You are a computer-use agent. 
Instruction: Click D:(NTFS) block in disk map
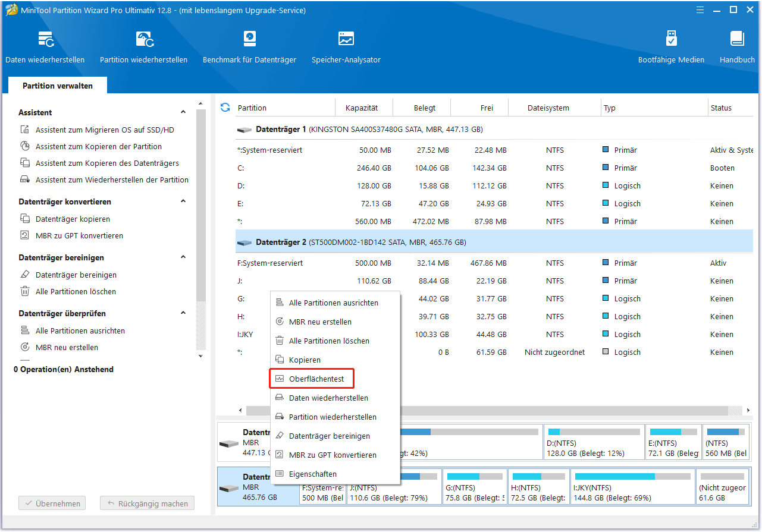pos(594,442)
